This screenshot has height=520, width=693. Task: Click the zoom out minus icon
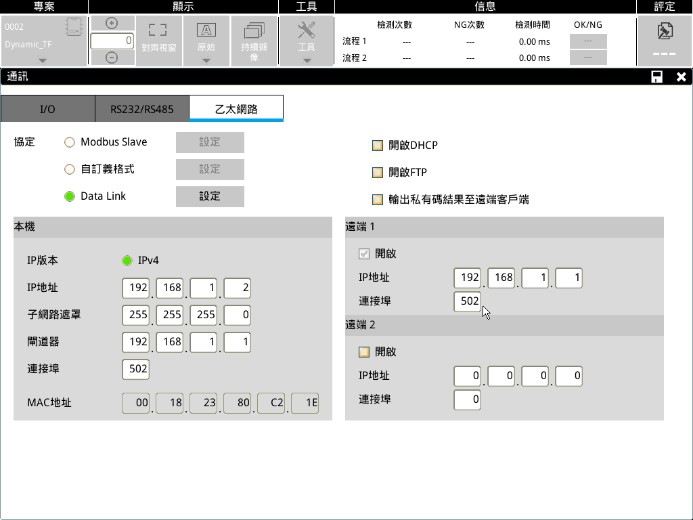(x=111, y=58)
